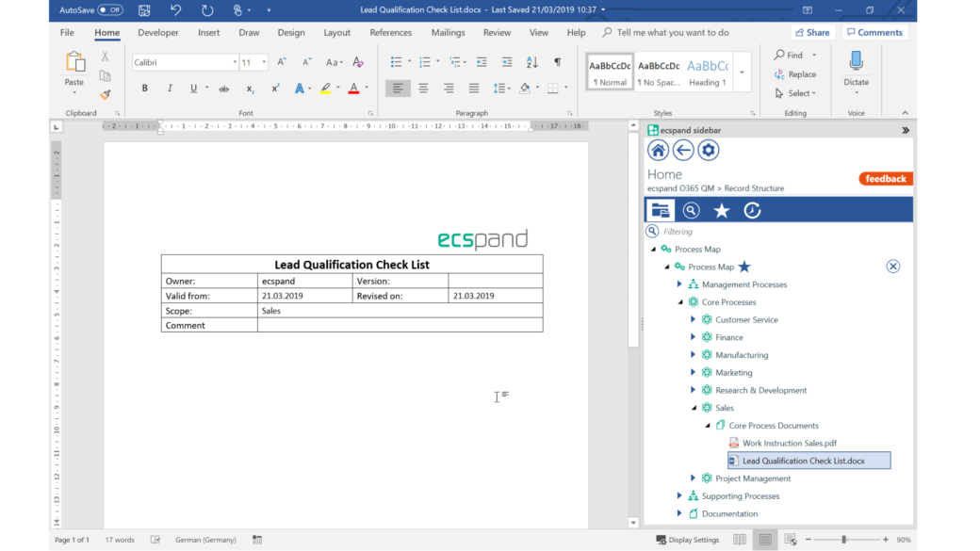Open the Select dropdown

[x=795, y=93]
